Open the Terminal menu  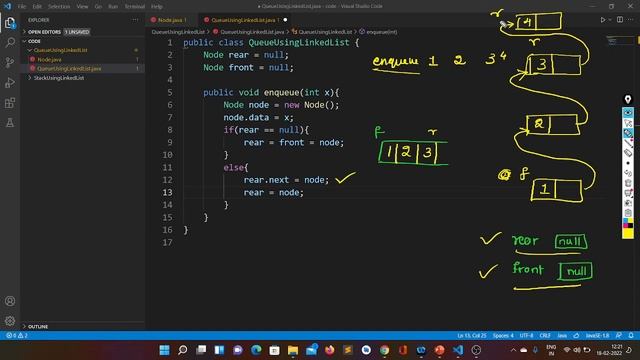coord(135,7)
